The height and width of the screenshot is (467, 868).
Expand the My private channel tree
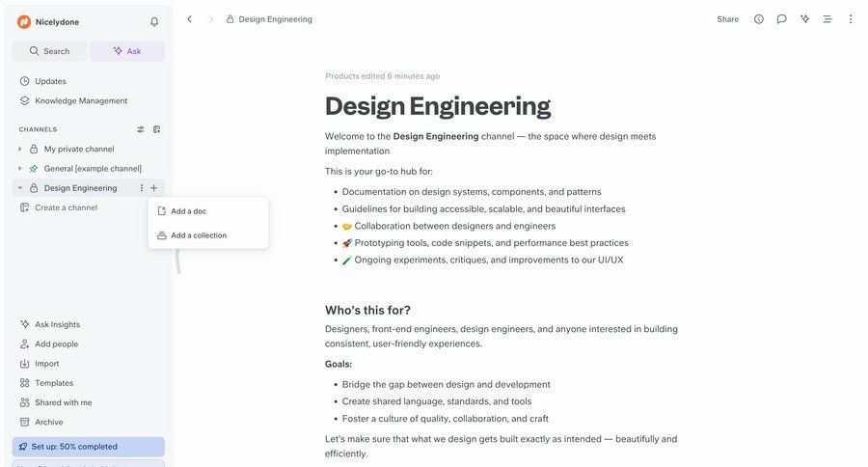[20, 150]
